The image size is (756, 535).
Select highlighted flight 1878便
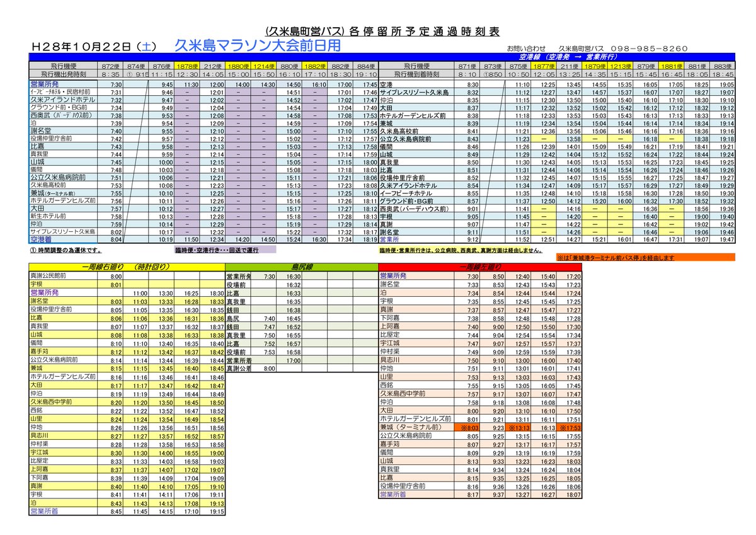tap(187, 66)
